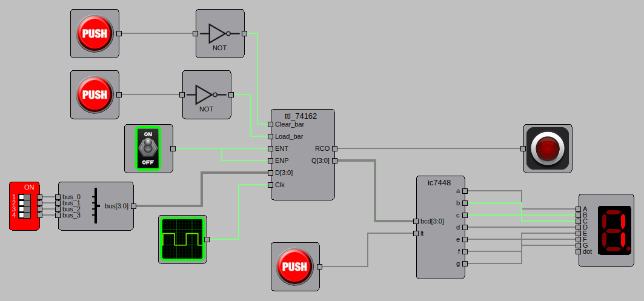Click the ic7448 output pin g
The height and width of the screenshot is (301, 644).
[x=465, y=263]
